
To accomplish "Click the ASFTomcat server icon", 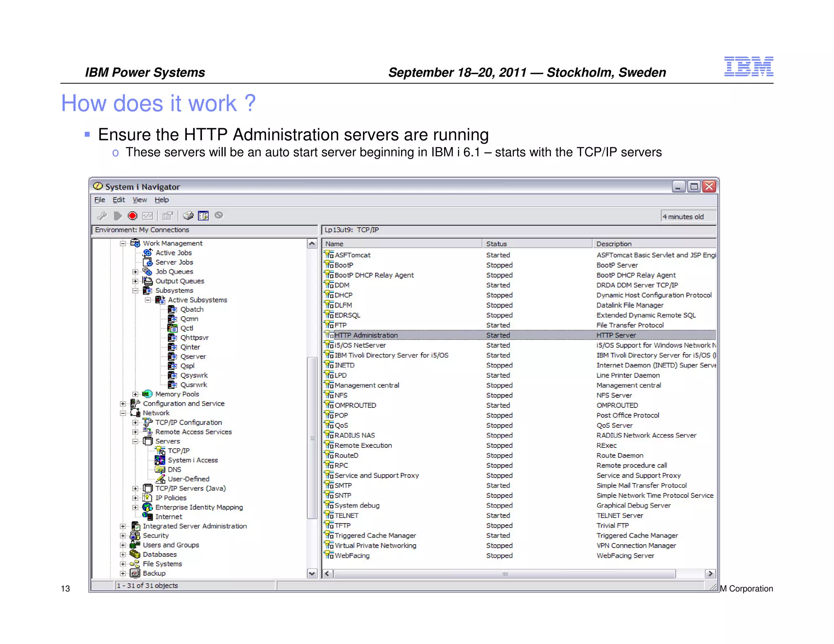I will click(x=329, y=255).
